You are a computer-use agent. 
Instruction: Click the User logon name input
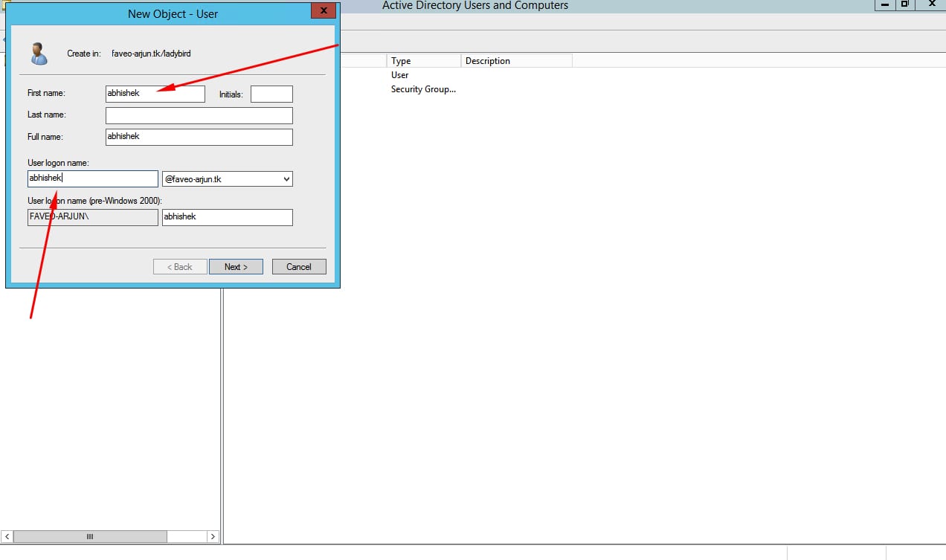coord(92,179)
